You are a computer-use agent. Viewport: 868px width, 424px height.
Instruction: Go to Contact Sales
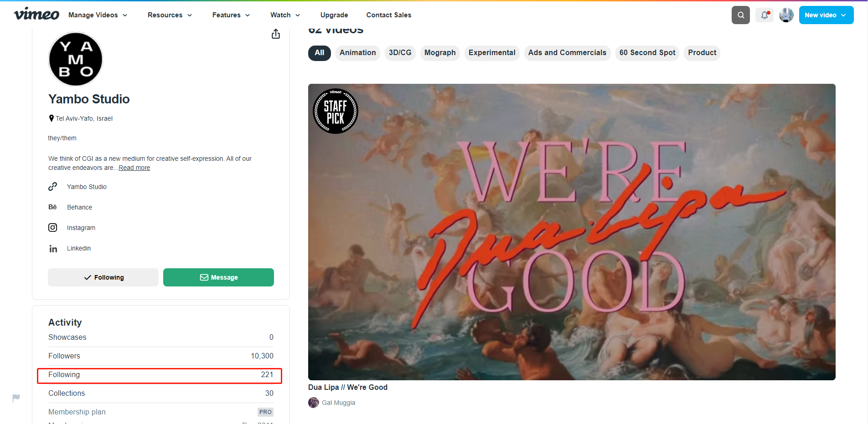pos(389,15)
